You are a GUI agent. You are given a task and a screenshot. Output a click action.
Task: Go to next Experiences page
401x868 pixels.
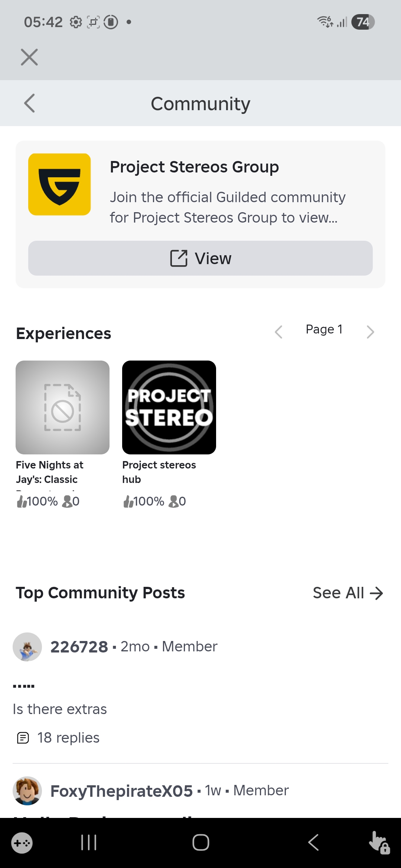tap(370, 332)
